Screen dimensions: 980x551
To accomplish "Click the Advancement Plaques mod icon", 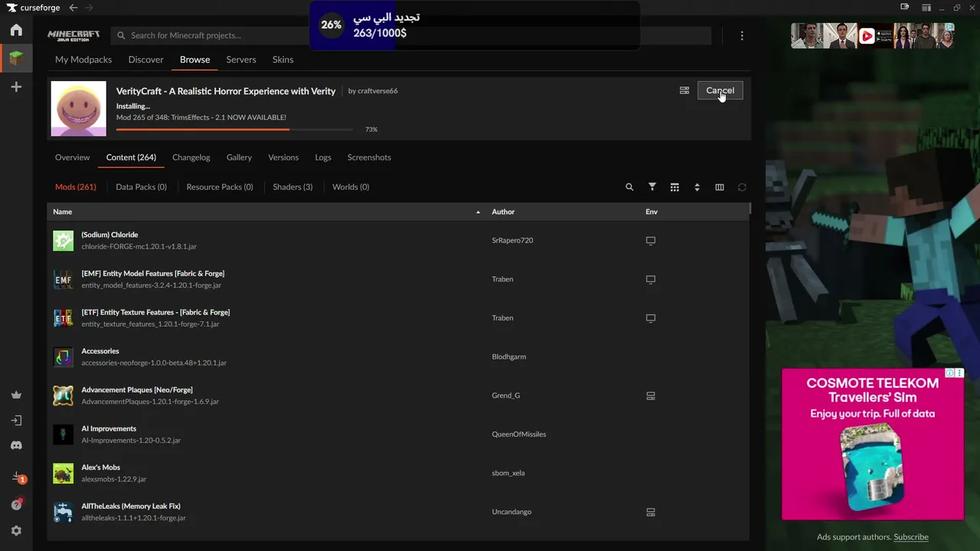I will coord(63,396).
